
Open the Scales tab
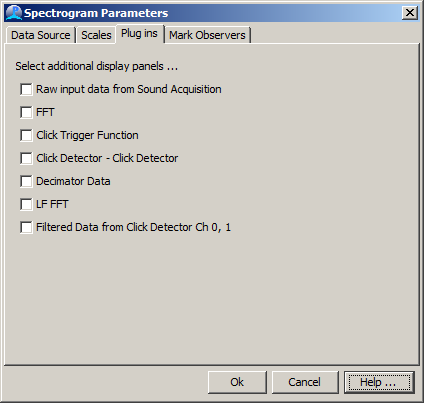point(96,35)
